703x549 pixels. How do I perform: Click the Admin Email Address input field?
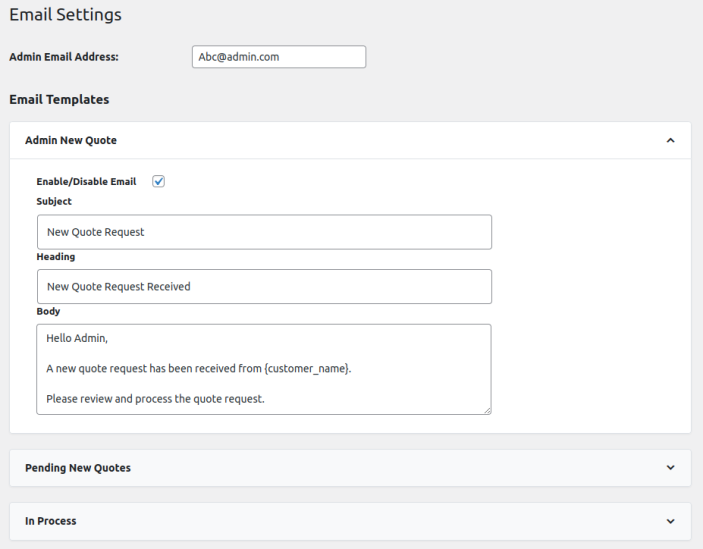click(278, 57)
